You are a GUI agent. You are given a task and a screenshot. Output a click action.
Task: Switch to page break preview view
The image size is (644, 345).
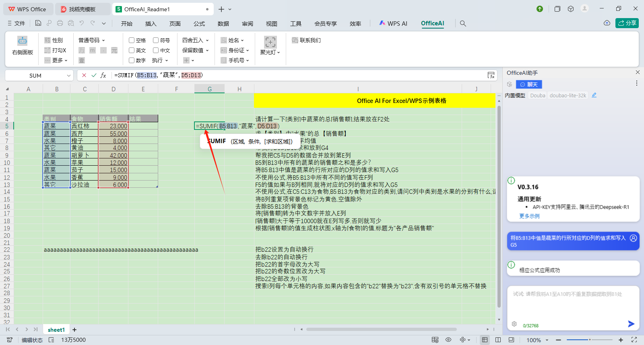tap(498, 340)
